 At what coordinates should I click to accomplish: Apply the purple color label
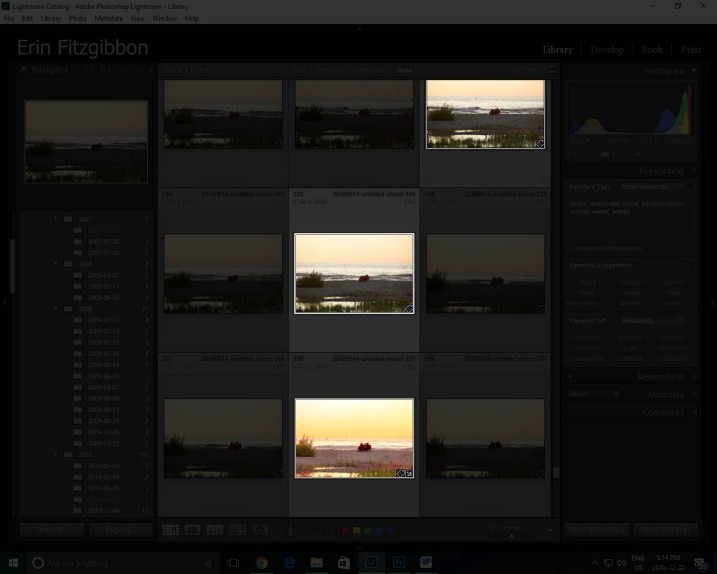click(390, 530)
